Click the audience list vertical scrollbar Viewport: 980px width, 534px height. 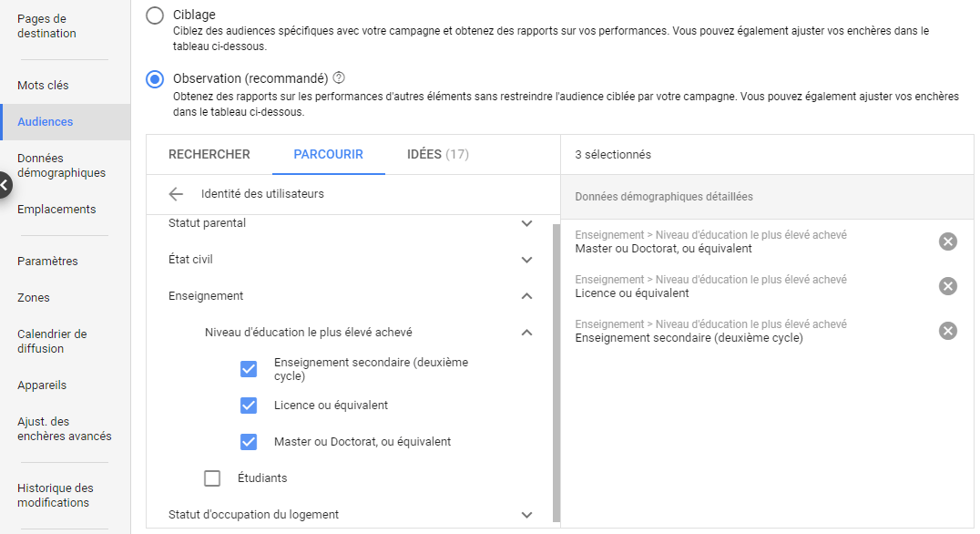[x=556, y=365]
